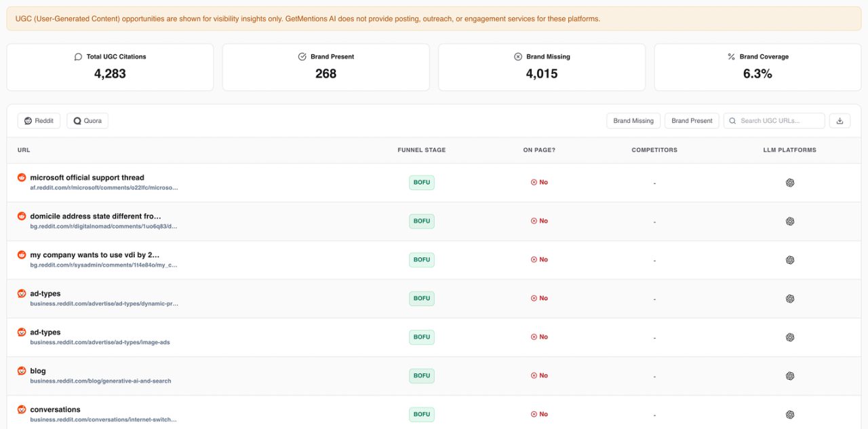Viewport: 868px width, 429px height.
Task: Sort by LLM PLATFORMS column header
Action: point(790,150)
